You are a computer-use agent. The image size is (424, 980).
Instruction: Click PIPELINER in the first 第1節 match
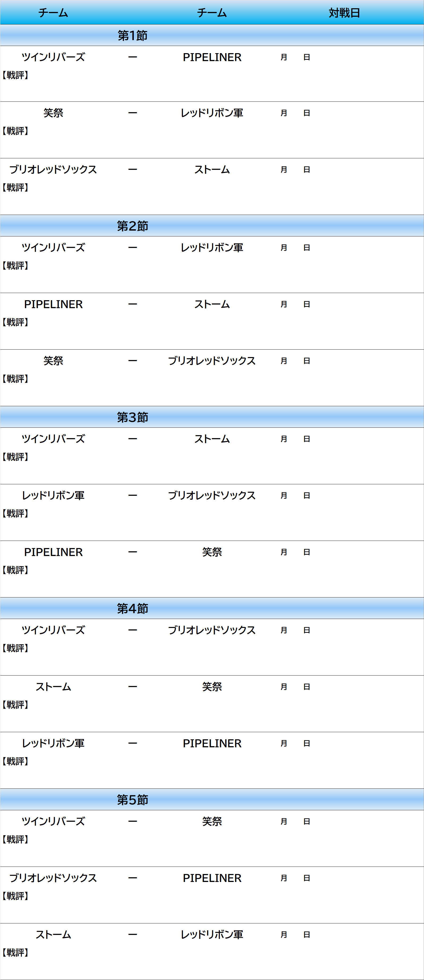(x=212, y=57)
